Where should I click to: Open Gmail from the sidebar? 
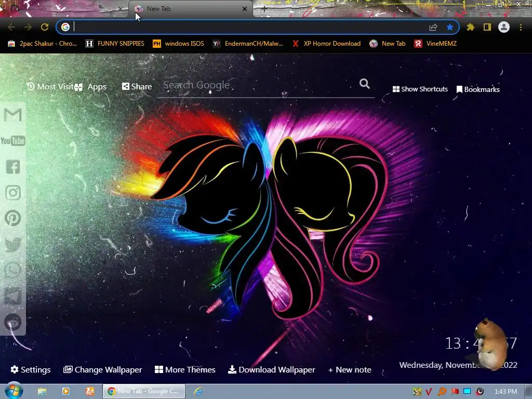click(x=13, y=115)
